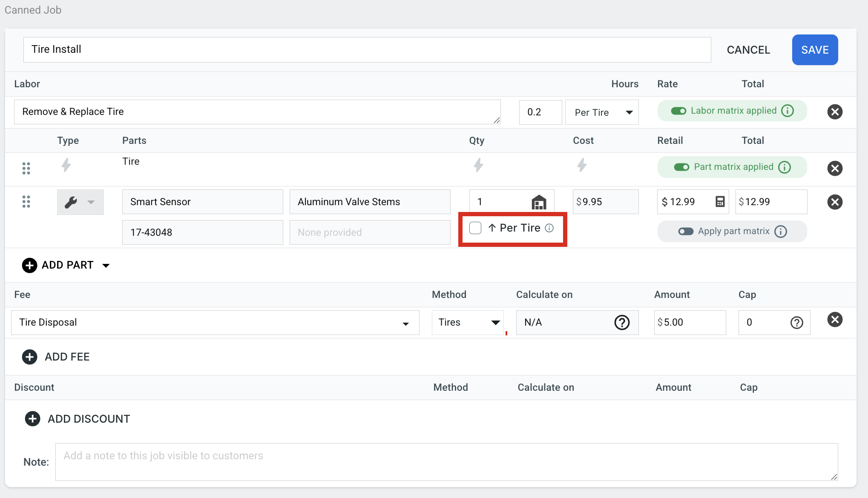This screenshot has height=498, width=868.
Task: Open the Tires method dropdown
Action: (468, 323)
